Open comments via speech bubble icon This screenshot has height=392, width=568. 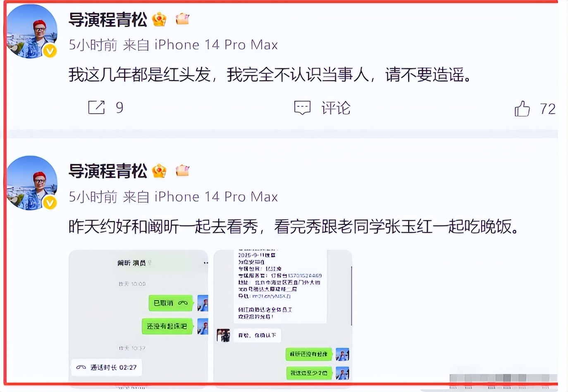tap(302, 108)
